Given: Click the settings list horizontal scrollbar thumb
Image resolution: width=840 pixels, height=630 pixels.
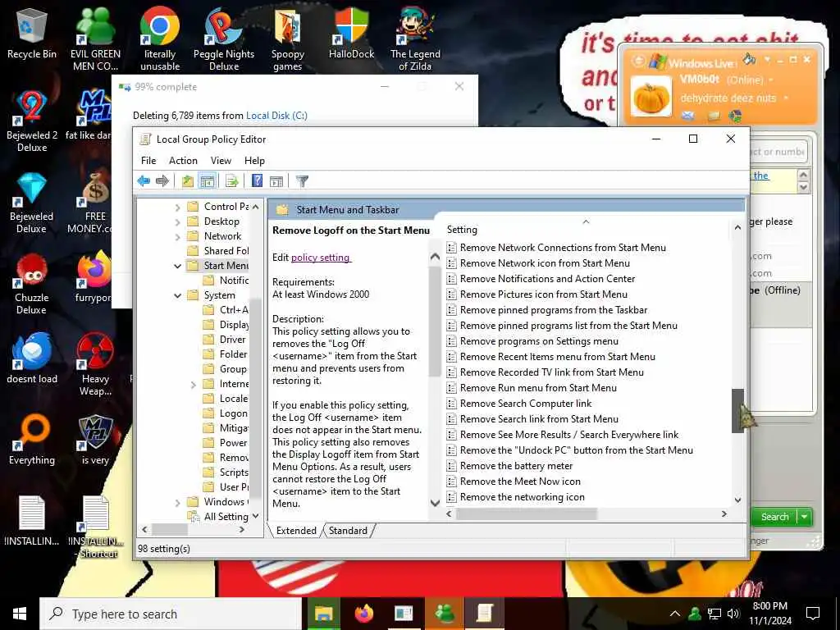Looking at the screenshot, I should point(526,514).
